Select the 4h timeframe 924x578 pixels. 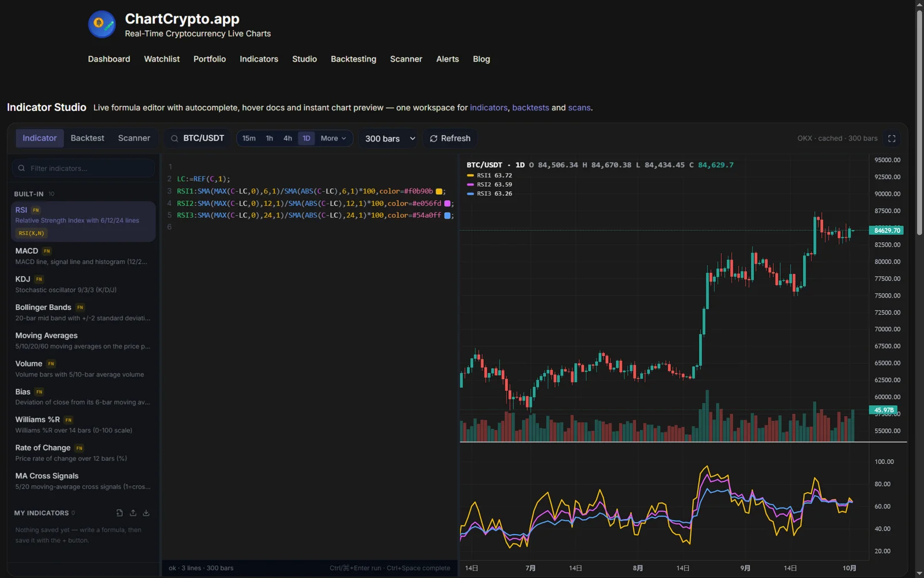pos(288,139)
